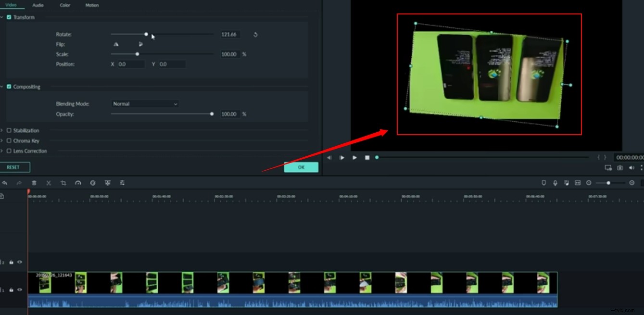
Task: Open the voiceover Record microphone icon
Action: coord(555,183)
